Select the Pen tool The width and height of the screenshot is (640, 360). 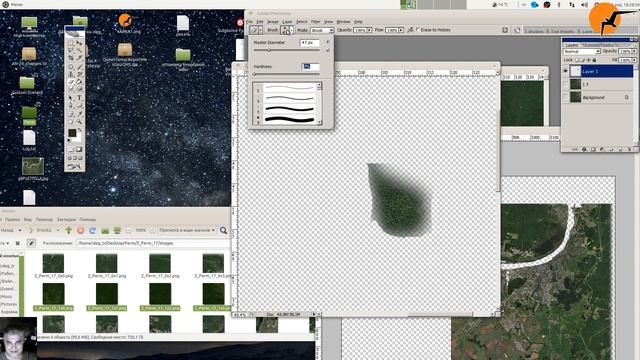[71, 106]
